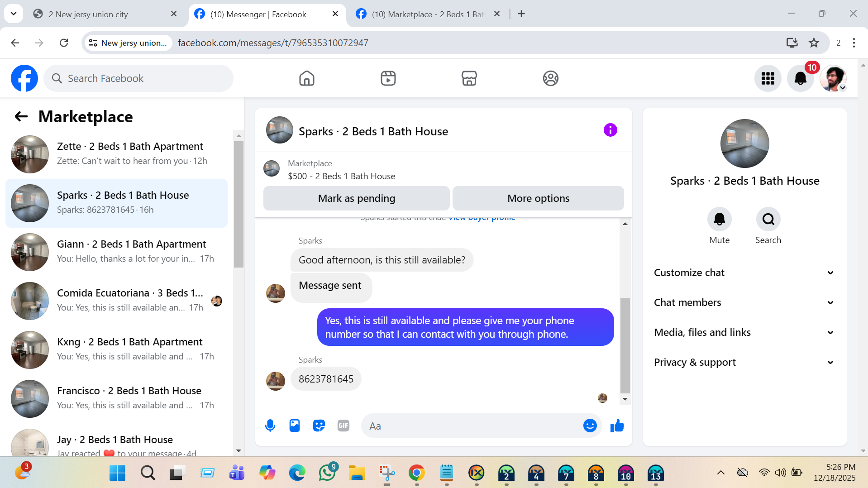
Task: Send a thumbs-up like
Action: point(617,426)
